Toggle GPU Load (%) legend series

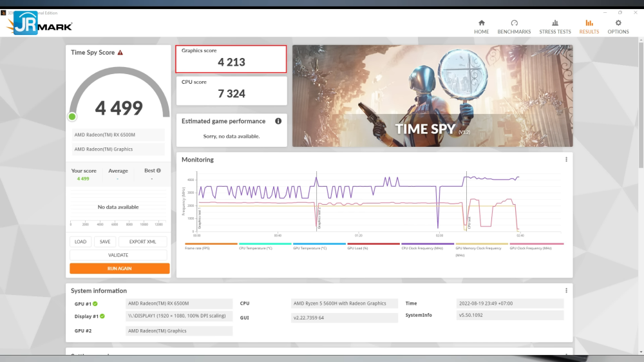point(363,248)
